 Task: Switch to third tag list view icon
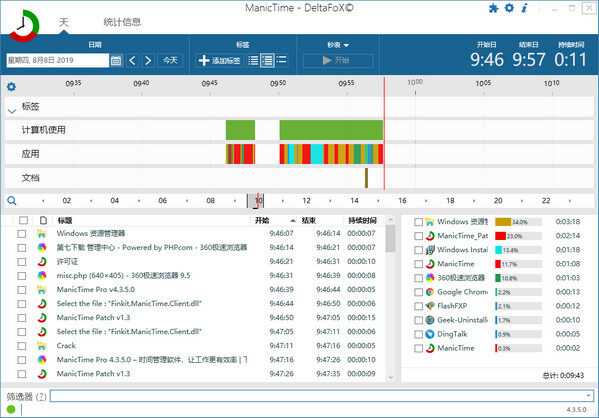(282, 60)
